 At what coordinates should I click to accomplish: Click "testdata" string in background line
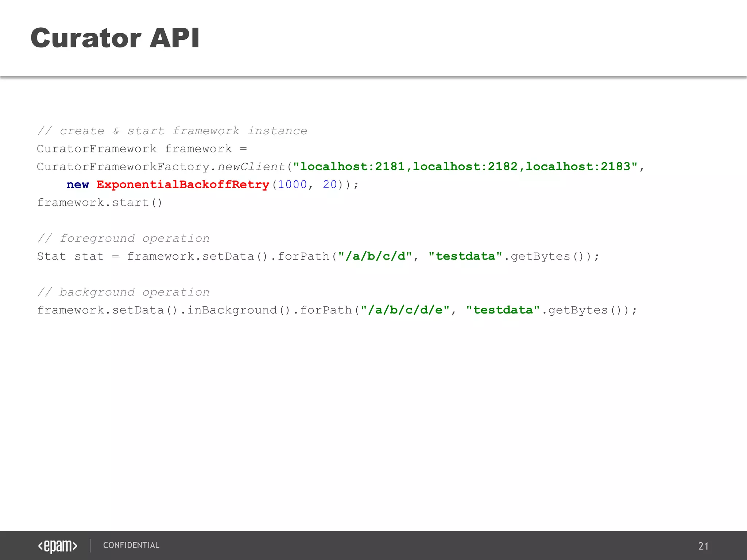(503, 310)
